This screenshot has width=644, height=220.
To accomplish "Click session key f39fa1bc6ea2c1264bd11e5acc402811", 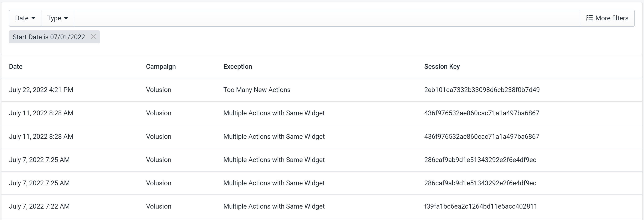I will pos(480,206).
